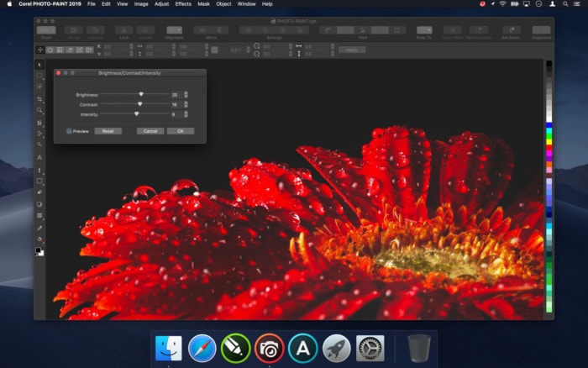Select the Pick tool arrow in toolbox
Viewport: 588px width, 368px height.
[39, 65]
